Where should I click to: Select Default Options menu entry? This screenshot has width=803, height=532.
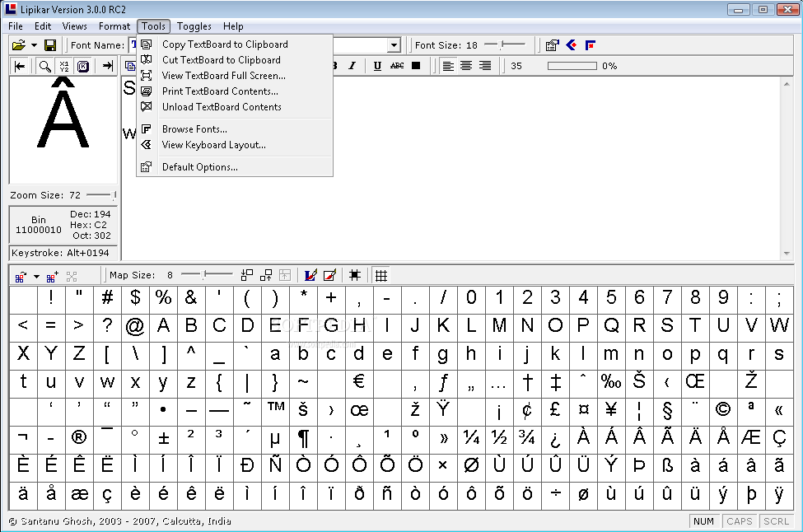235,167
